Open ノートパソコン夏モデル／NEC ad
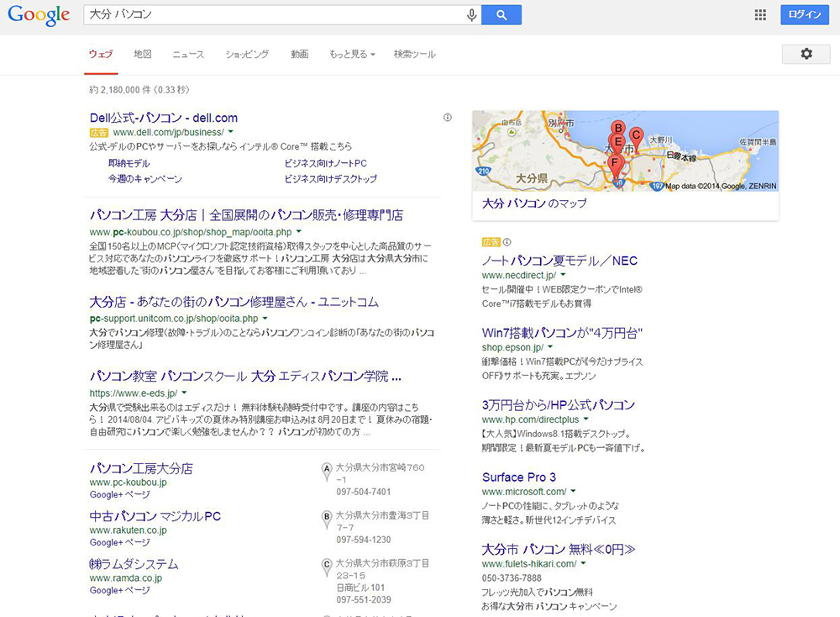 point(559,261)
